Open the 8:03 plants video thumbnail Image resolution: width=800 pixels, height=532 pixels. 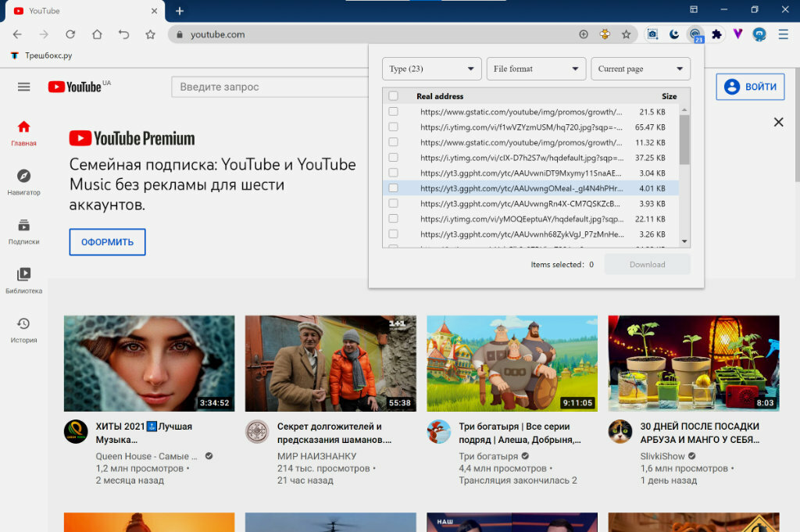[694, 363]
